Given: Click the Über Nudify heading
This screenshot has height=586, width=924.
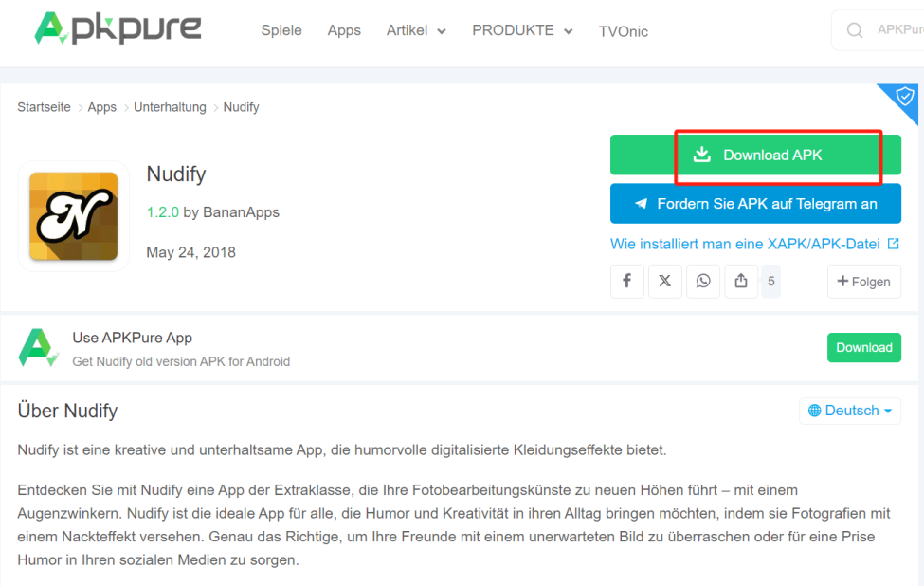Looking at the screenshot, I should (x=68, y=411).
